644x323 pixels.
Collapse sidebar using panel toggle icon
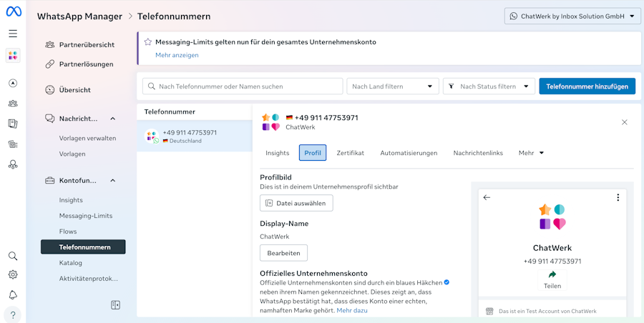[116, 305]
